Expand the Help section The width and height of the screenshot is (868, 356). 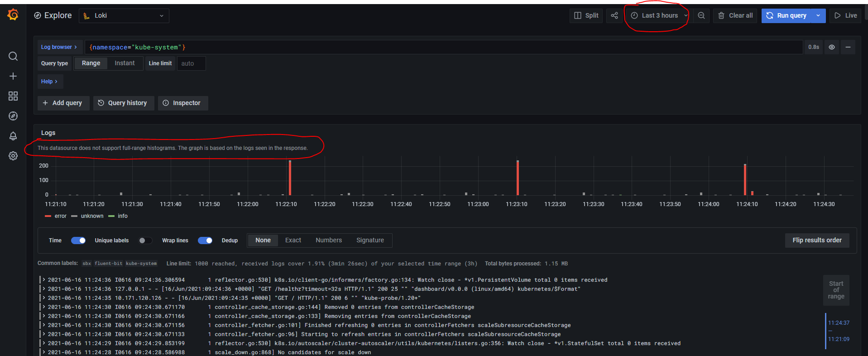coord(49,82)
